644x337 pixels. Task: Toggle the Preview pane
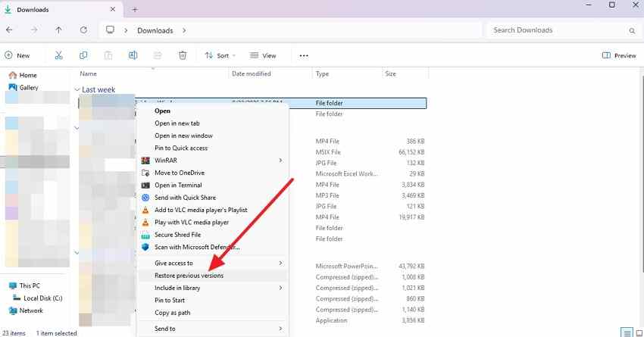pos(619,55)
